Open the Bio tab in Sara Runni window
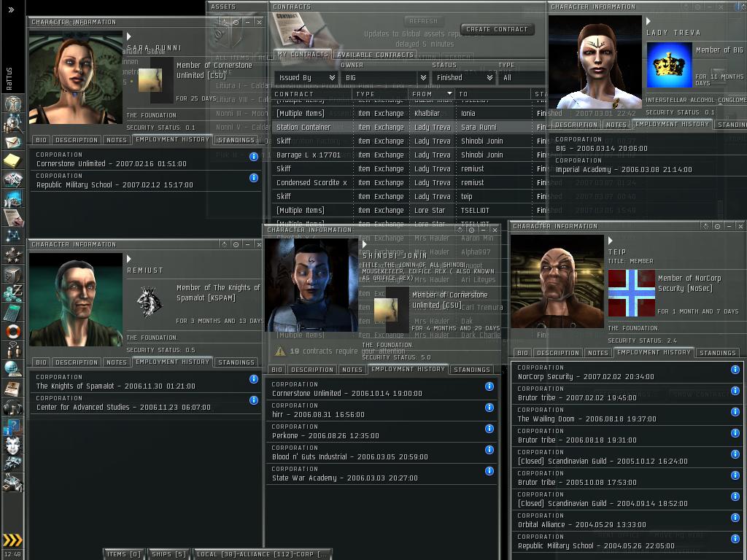The height and width of the screenshot is (560, 747). pos(42,140)
